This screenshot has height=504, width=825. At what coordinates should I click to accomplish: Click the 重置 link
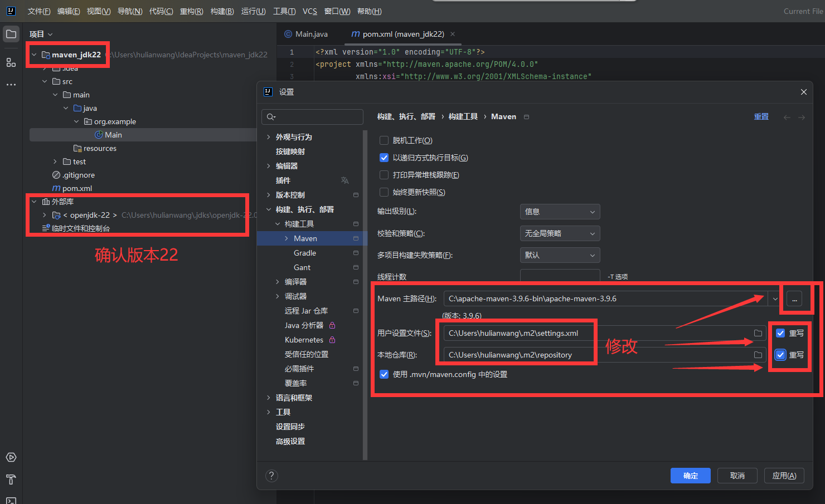click(761, 117)
